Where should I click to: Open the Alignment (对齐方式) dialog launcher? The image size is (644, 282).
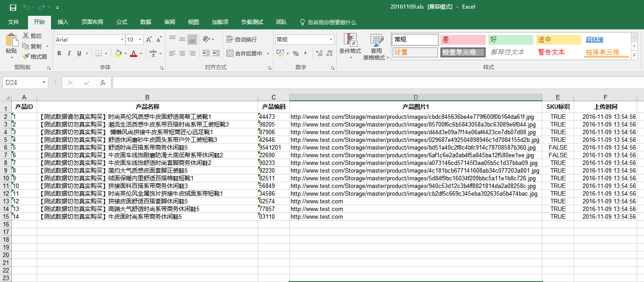tap(270, 68)
